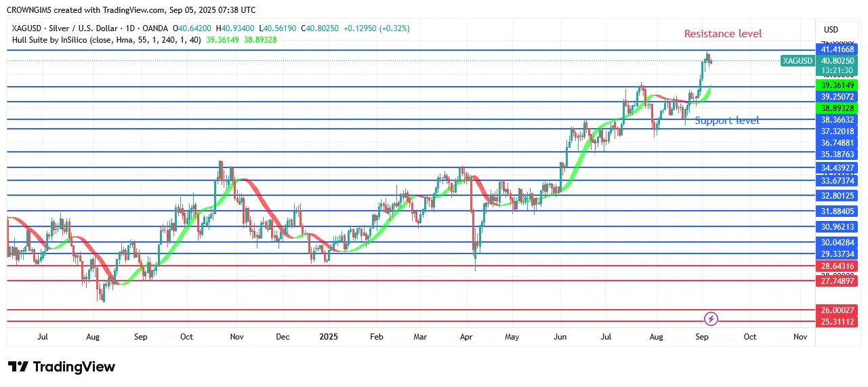Click the red 28.64316 price level label
Image resolution: width=868 pixels, height=387 pixels.
click(x=838, y=266)
